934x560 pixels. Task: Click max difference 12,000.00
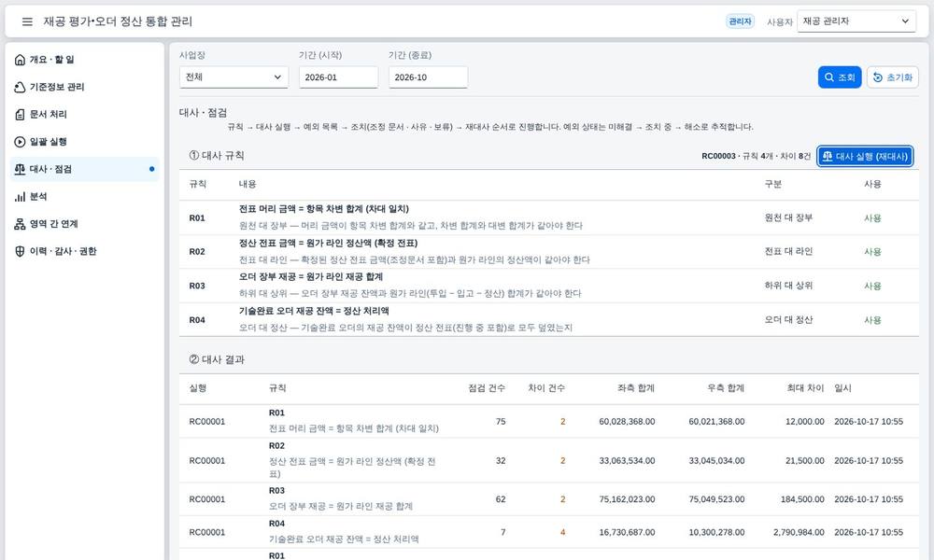pos(805,421)
